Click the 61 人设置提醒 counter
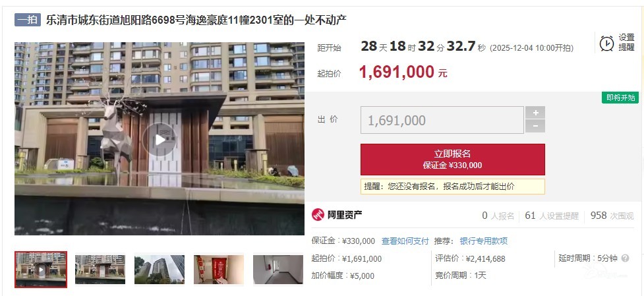Image resolution: width=644 pixels, height=296 pixels. point(552,216)
